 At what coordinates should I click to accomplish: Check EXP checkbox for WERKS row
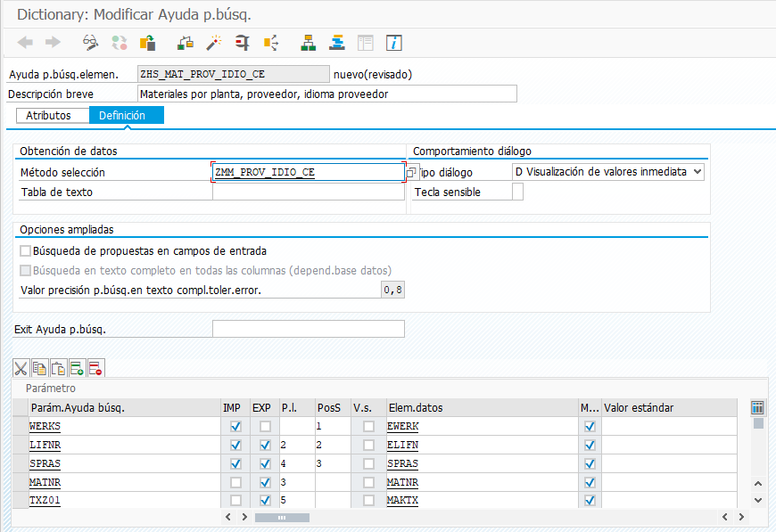265,426
